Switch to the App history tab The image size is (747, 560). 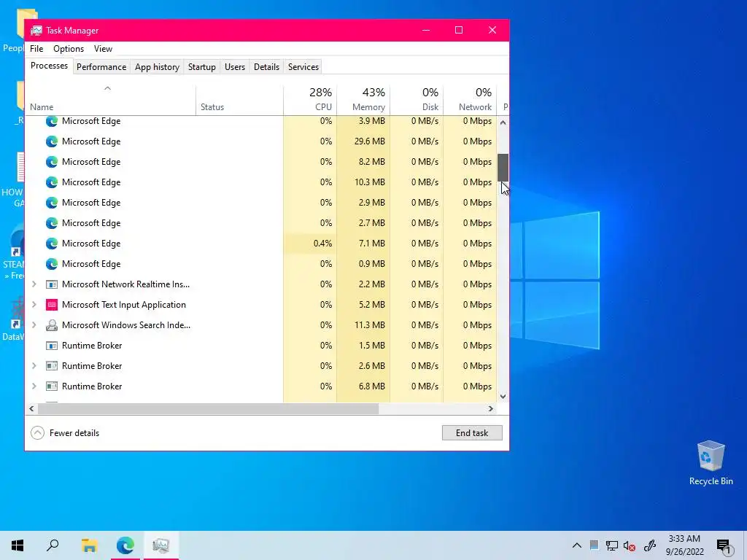158,67
